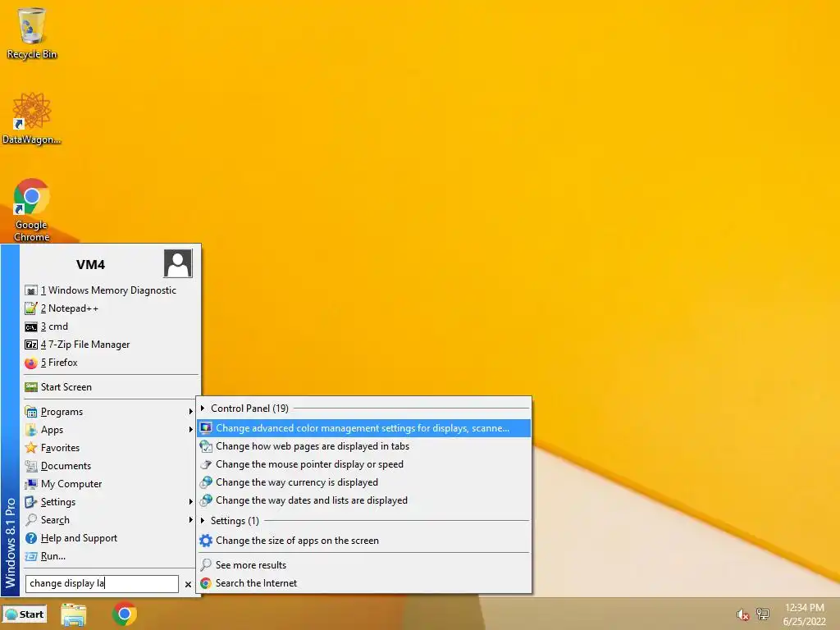Expand the Search submenu arrow
The width and height of the screenshot is (840, 630).
pos(190,519)
